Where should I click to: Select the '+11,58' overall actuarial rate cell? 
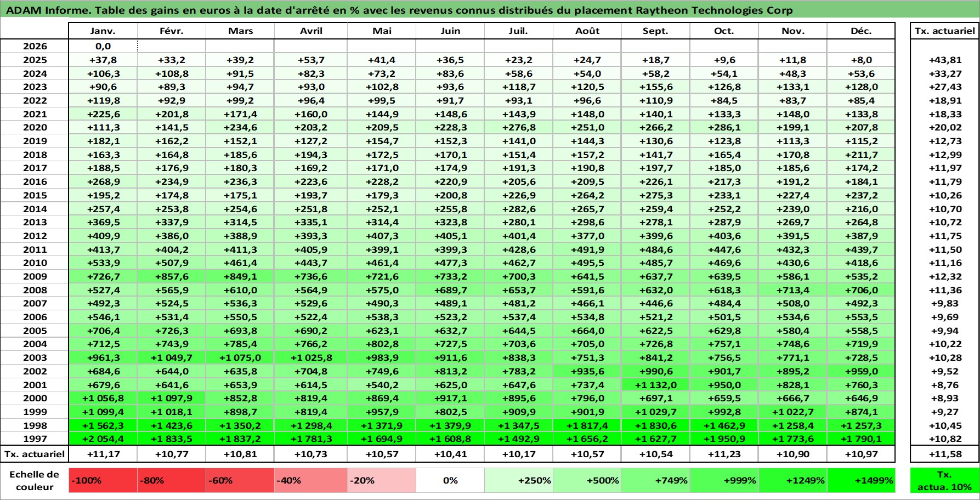point(944,454)
